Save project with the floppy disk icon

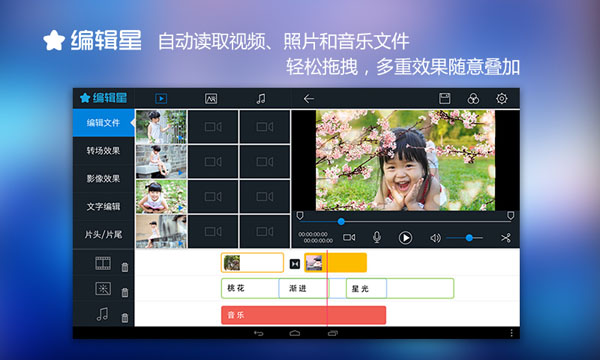(444, 98)
